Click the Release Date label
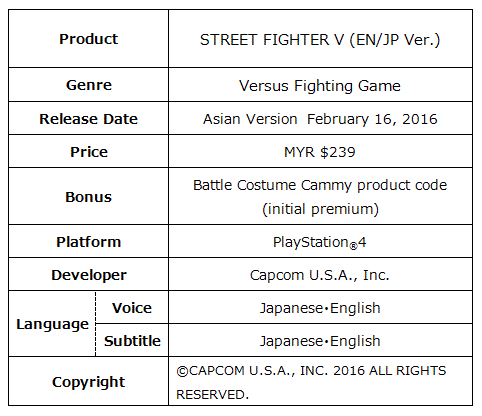The height and width of the screenshot is (416, 482). click(x=89, y=119)
